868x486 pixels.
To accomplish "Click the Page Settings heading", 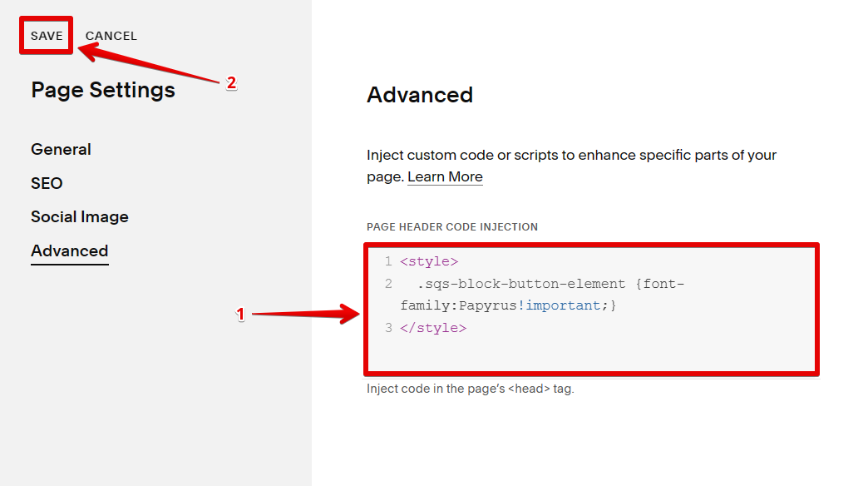I will [x=103, y=90].
